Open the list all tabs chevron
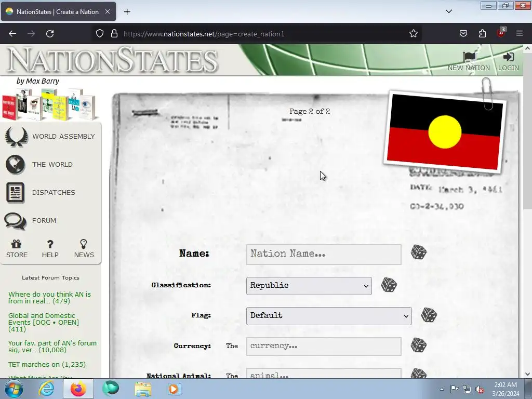 pos(448,11)
